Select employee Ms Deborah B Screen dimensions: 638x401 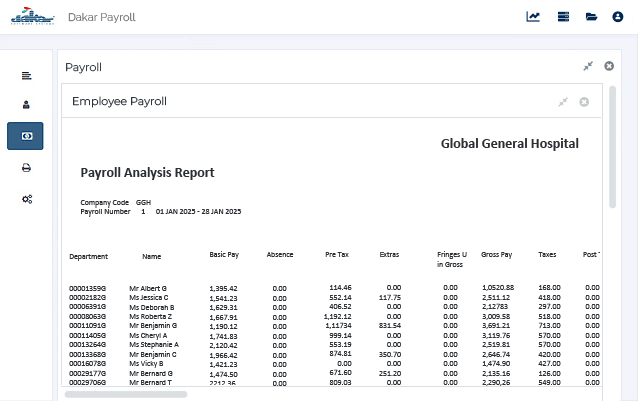(151, 307)
